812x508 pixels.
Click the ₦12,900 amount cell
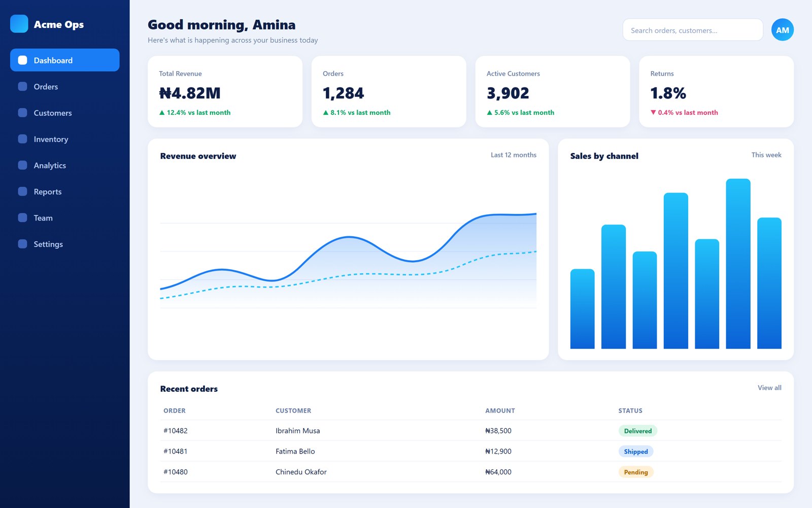(498, 451)
